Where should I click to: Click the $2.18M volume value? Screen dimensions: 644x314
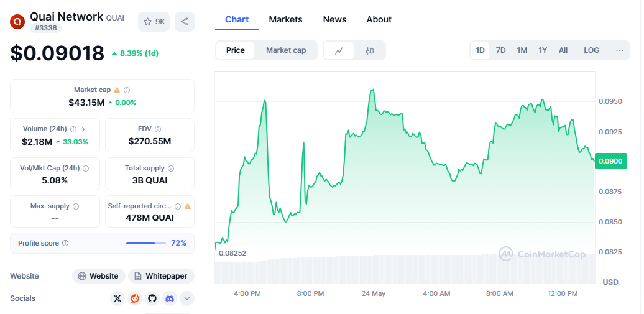[x=37, y=142]
